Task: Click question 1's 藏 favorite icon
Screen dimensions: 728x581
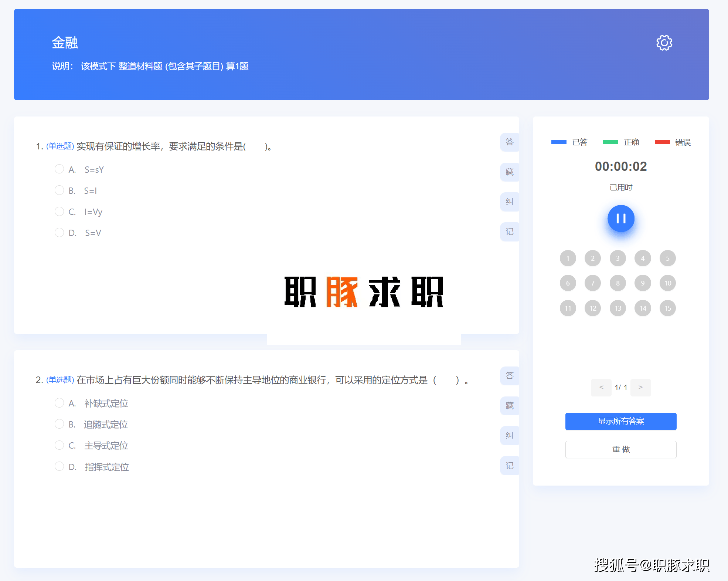Action: (509, 172)
